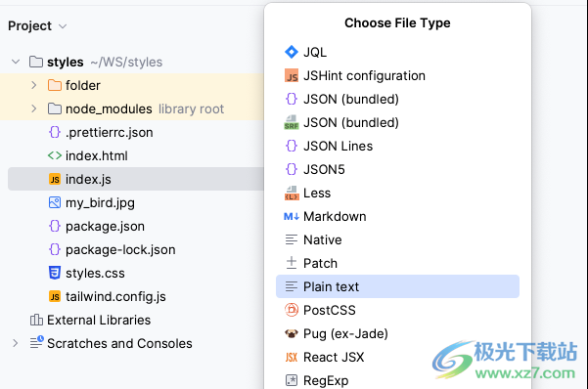The image size is (588, 389).
Task: Click the index.html file icon
Action: (x=55, y=155)
